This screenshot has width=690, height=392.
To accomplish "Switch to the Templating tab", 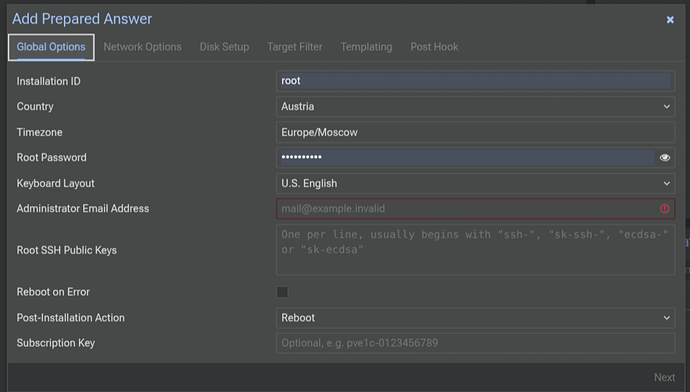I will coord(366,47).
